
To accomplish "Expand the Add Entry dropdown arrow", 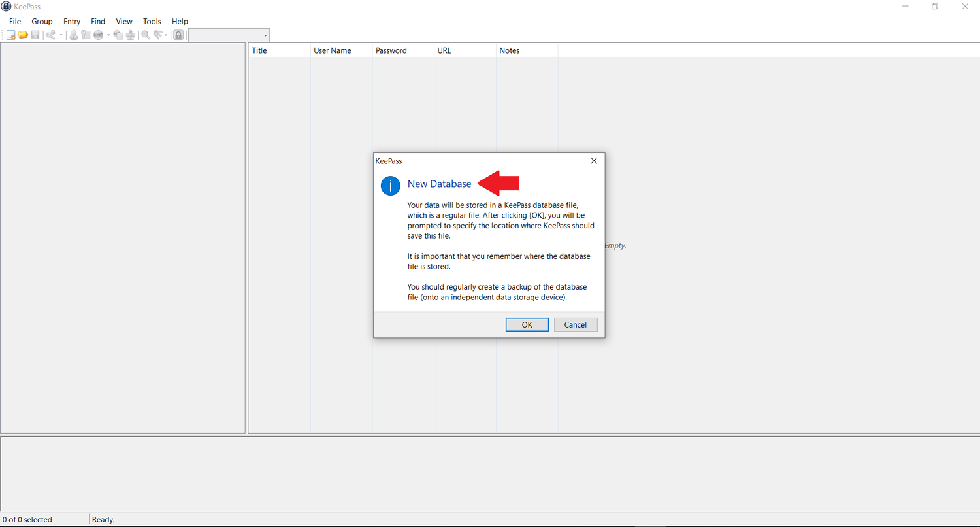I will point(61,35).
